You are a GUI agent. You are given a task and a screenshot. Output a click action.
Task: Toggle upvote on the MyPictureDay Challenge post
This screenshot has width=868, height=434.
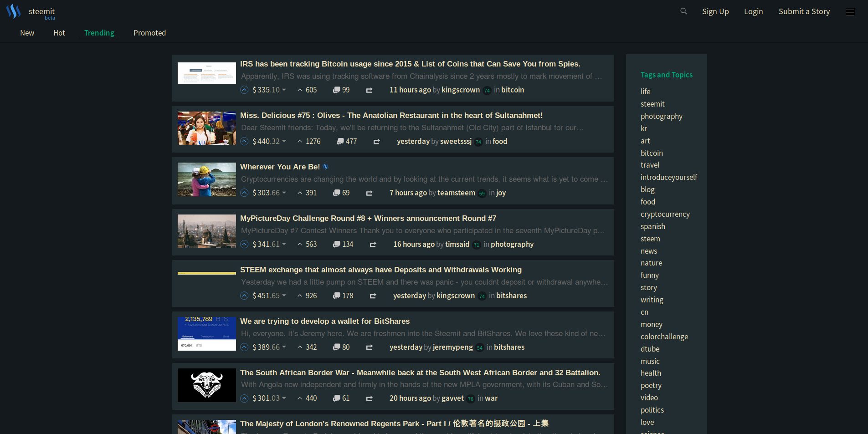(245, 244)
